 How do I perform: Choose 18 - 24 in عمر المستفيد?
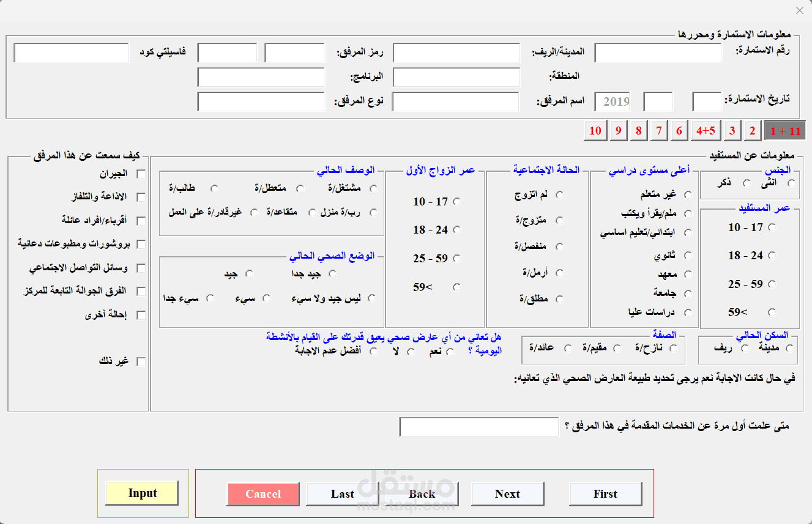(772, 256)
